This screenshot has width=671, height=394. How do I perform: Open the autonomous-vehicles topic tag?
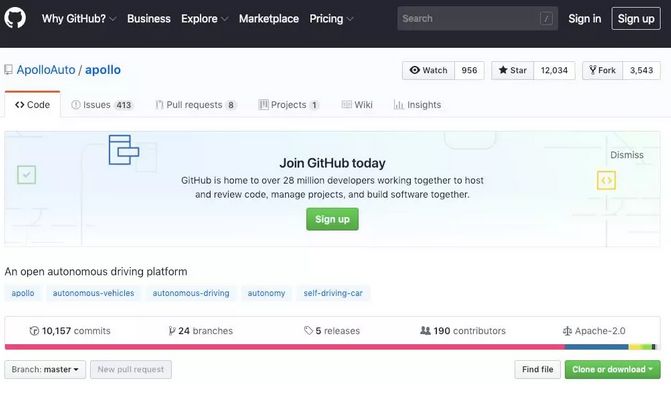93,293
